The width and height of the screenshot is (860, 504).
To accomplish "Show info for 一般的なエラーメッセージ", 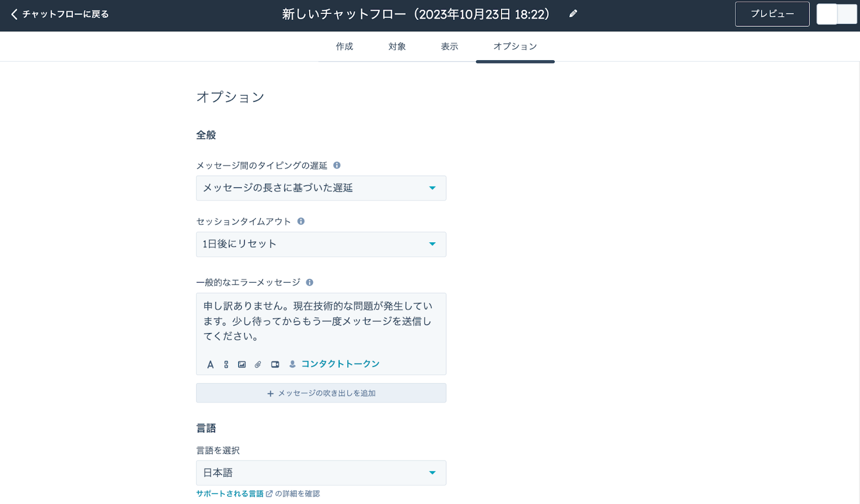I will coord(310,282).
